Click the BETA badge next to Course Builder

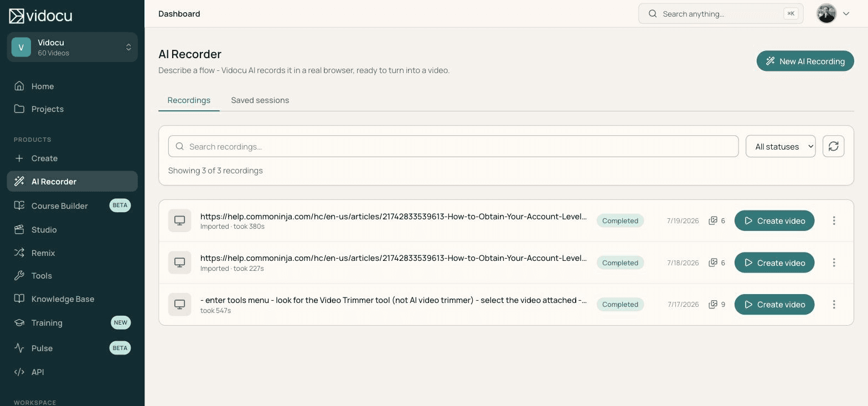pos(120,205)
